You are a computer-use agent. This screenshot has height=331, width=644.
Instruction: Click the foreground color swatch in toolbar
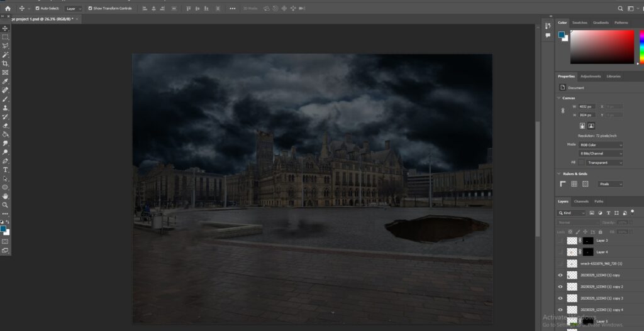pos(4,229)
